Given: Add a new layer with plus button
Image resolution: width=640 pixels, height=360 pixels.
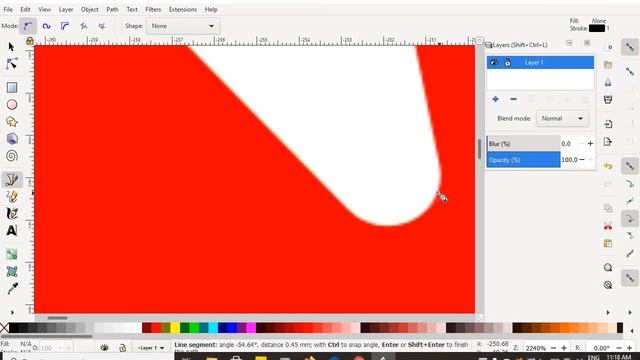Looking at the screenshot, I should pos(495,99).
